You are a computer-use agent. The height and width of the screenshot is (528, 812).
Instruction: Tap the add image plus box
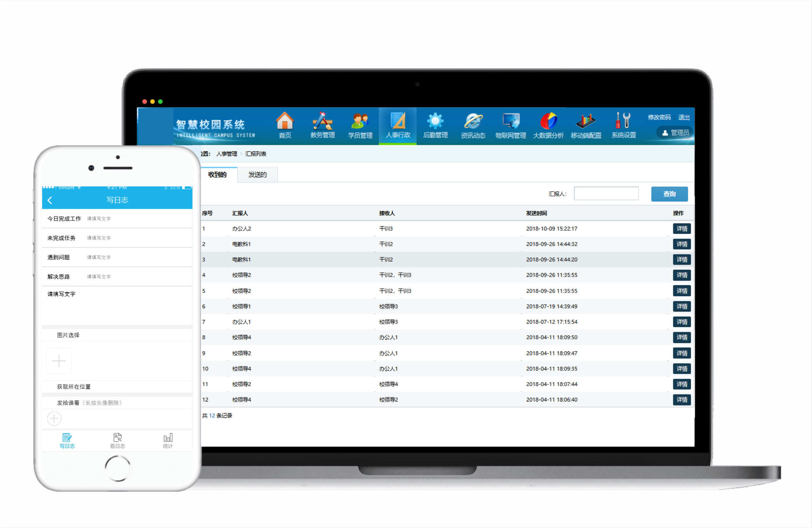point(59,361)
